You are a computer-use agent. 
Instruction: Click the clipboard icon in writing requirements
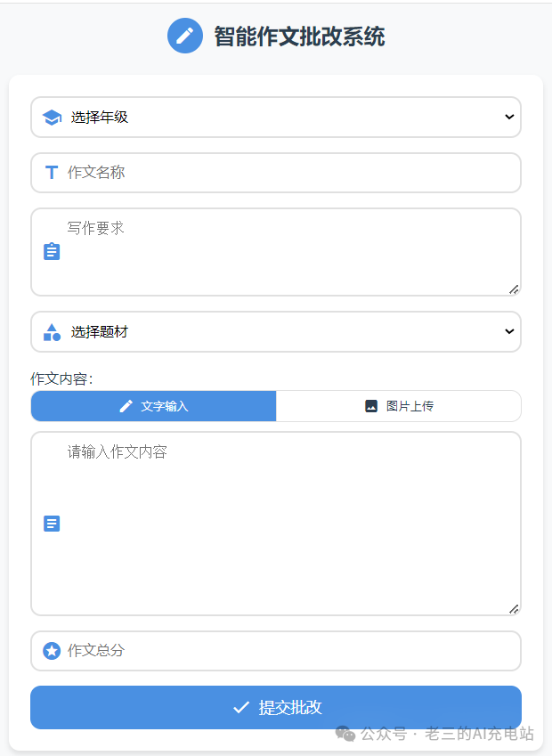pos(52,252)
